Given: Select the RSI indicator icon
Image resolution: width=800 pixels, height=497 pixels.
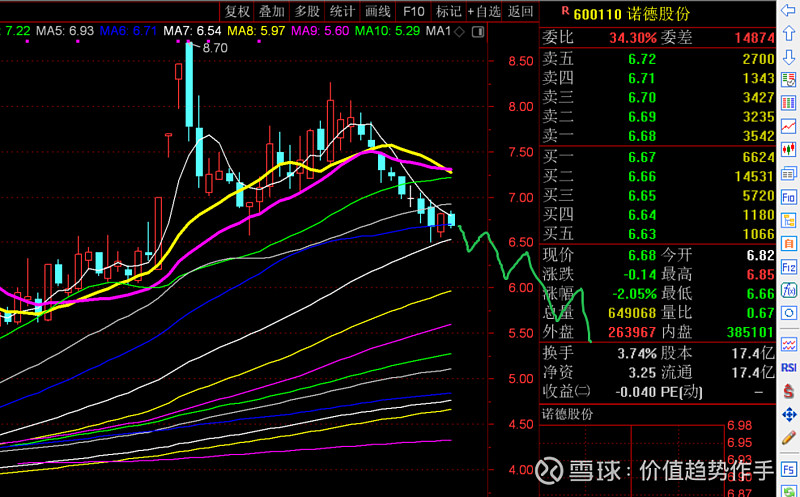Looking at the screenshot, I should 788,367.
